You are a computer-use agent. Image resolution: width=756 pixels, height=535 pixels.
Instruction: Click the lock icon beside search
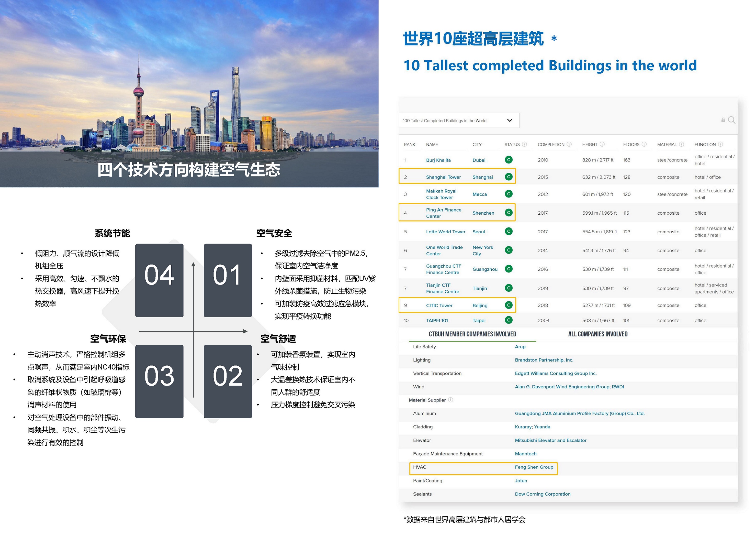click(x=723, y=120)
